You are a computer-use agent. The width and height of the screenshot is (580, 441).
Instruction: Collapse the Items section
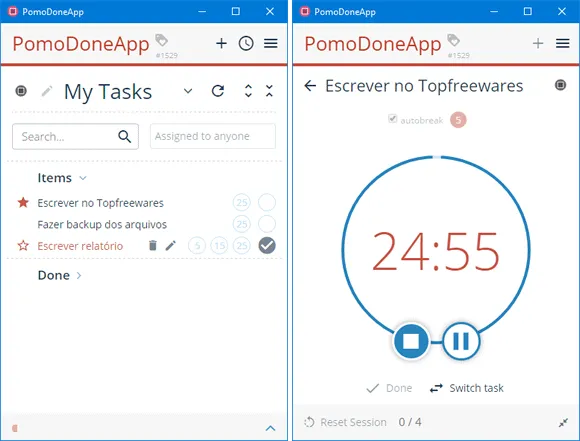point(83,178)
